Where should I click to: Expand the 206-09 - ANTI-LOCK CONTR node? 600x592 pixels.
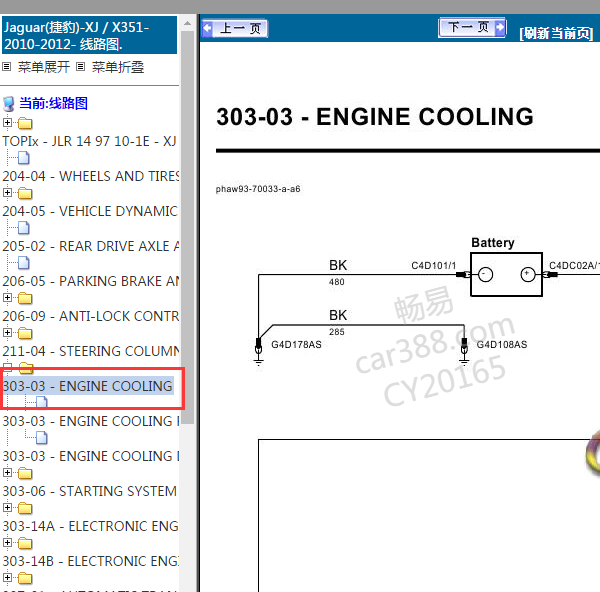click(x=7, y=297)
